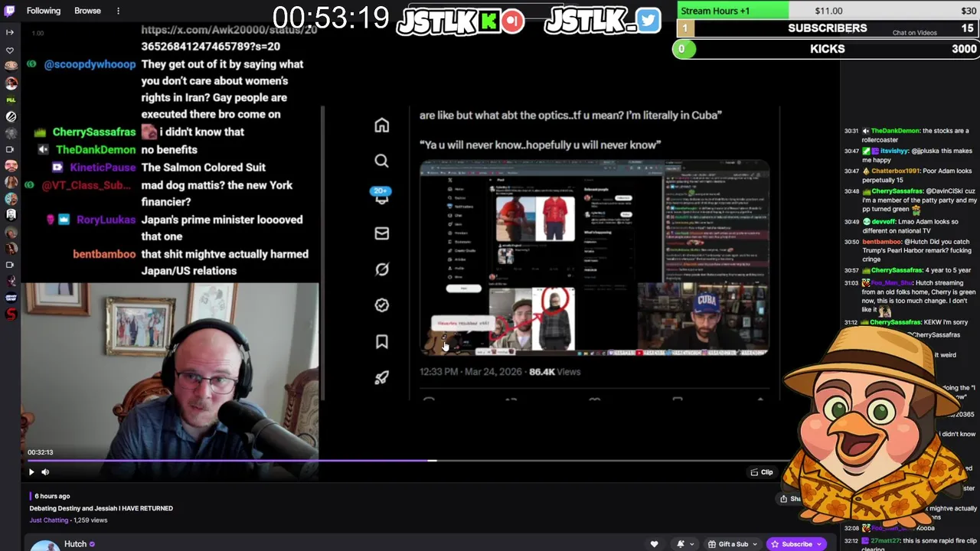Click username TheDankDemon in overlay chat

[96, 150]
